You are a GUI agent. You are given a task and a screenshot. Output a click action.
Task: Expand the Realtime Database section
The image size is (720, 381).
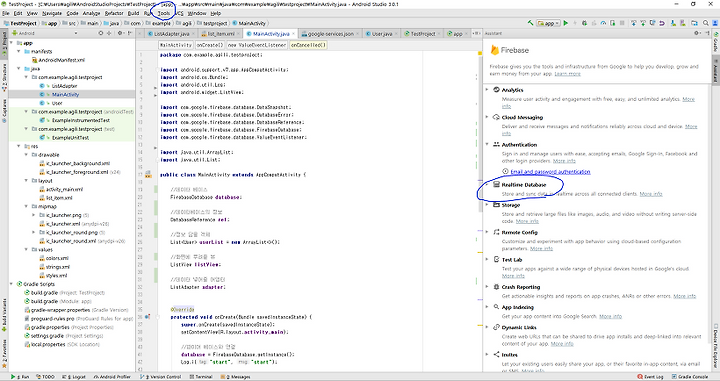coord(487,185)
